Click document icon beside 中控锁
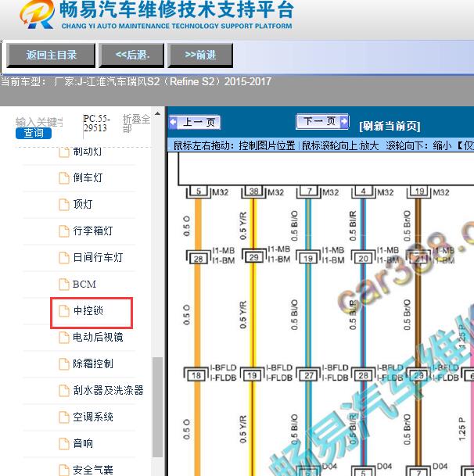The image size is (474, 476). point(64,310)
